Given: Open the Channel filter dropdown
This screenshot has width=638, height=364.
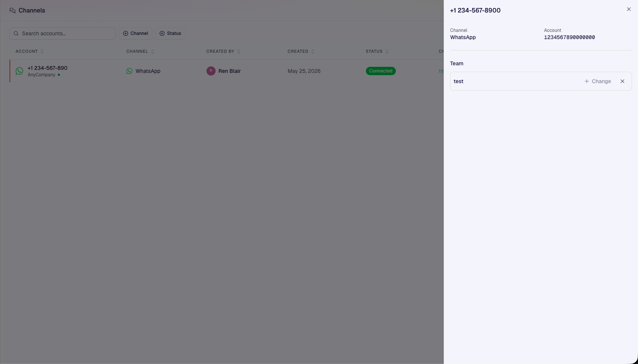Looking at the screenshot, I should click(135, 33).
